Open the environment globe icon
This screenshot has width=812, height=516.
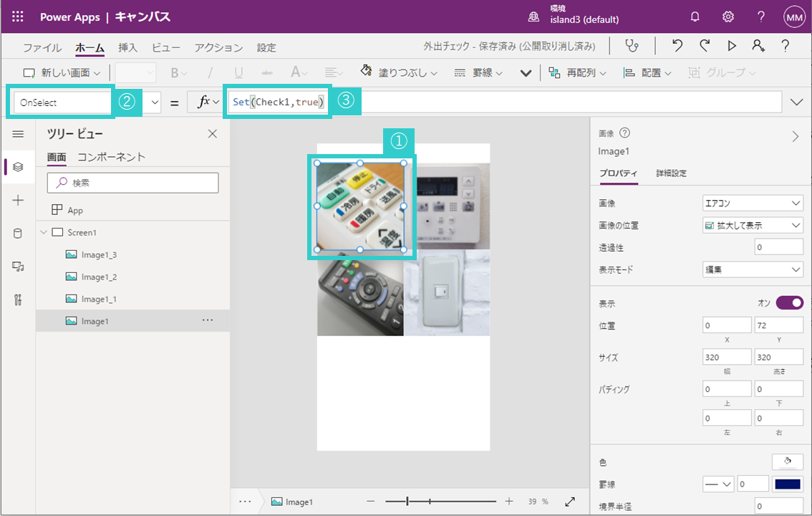coord(533,17)
